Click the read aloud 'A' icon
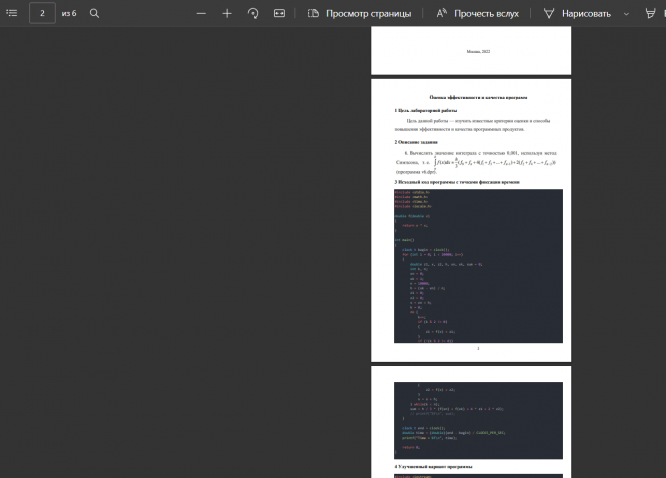 (x=442, y=13)
